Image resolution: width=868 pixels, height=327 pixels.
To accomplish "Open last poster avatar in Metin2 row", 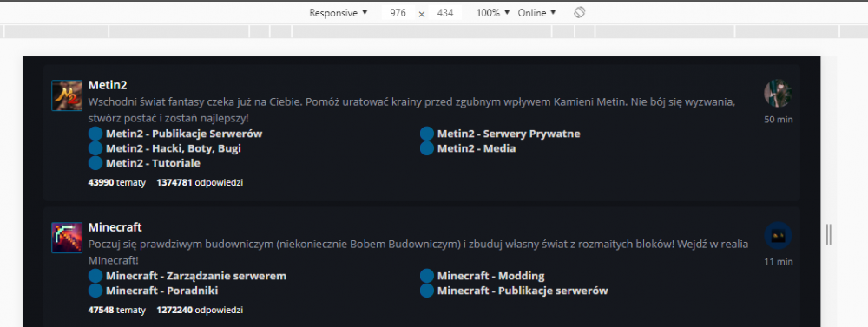I will [778, 93].
